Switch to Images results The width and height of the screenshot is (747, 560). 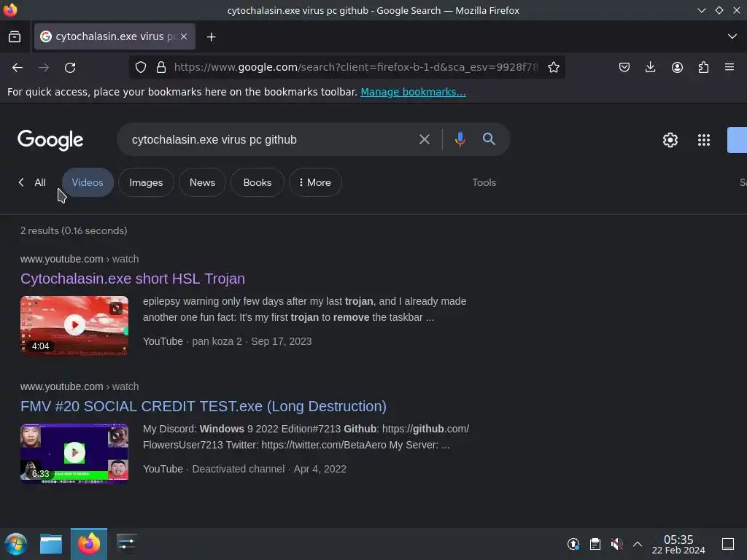click(146, 182)
